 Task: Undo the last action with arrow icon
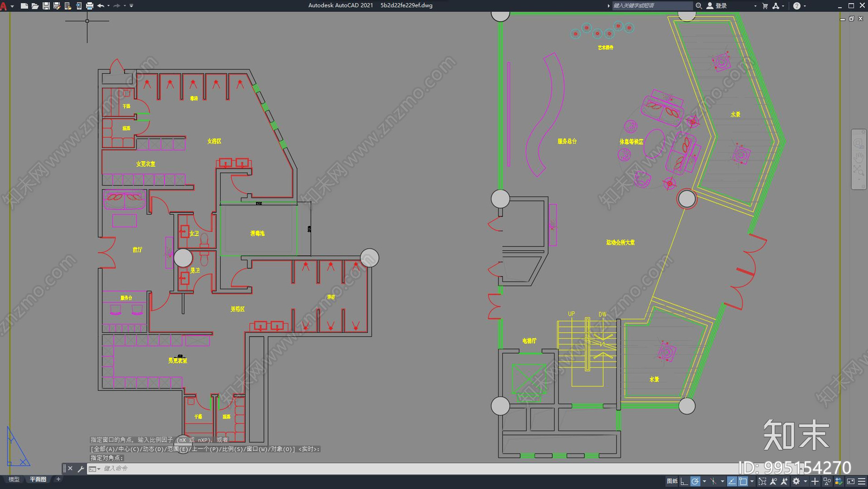point(100,5)
